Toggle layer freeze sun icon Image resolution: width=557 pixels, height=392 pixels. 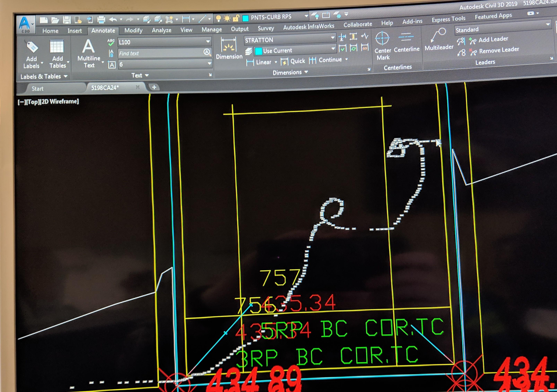[227, 18]
